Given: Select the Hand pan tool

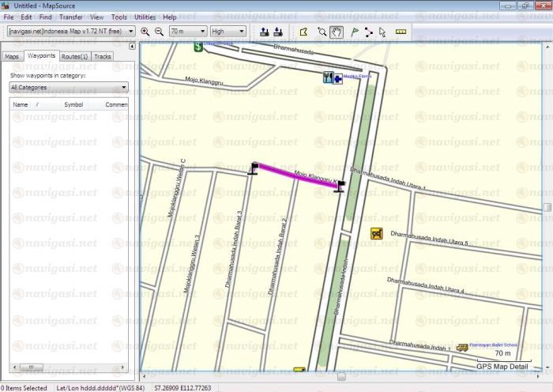Looking at the screenshot, I should 337,32.
